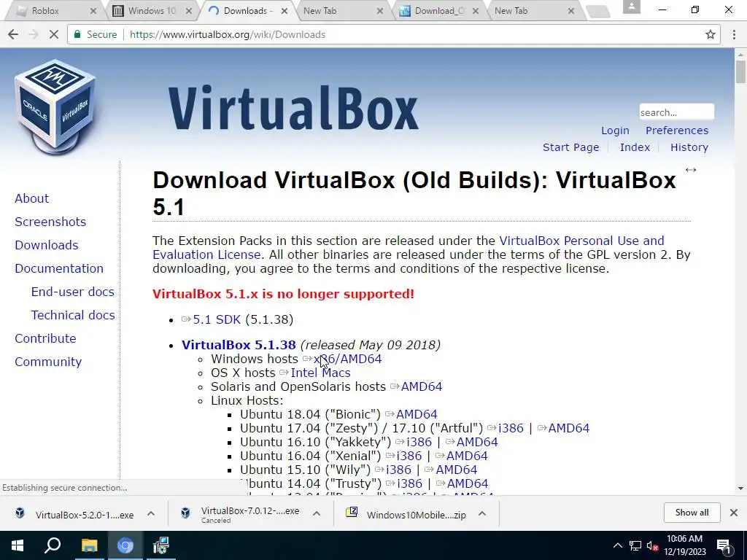
Task: Open End-user docs link
Action: [72, 292]
